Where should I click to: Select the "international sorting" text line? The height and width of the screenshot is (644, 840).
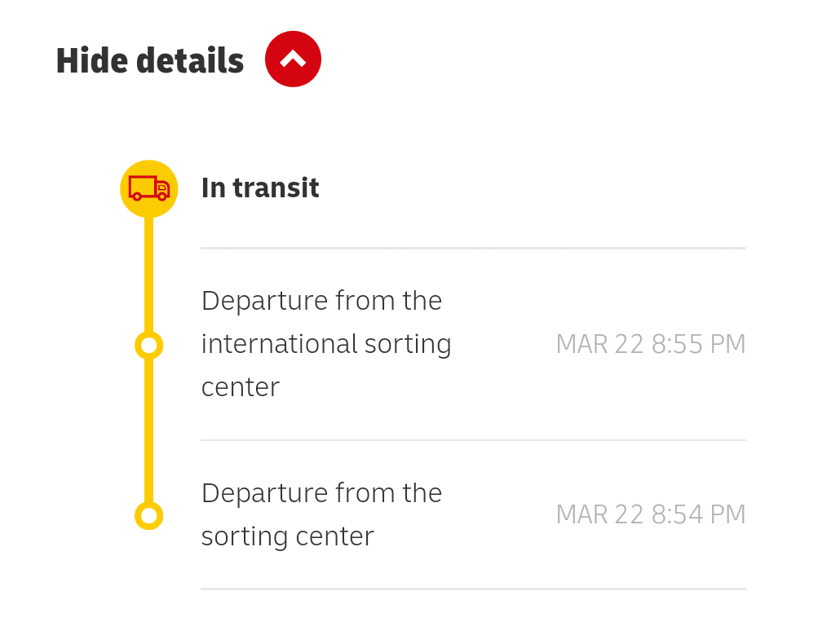point(326,344)
